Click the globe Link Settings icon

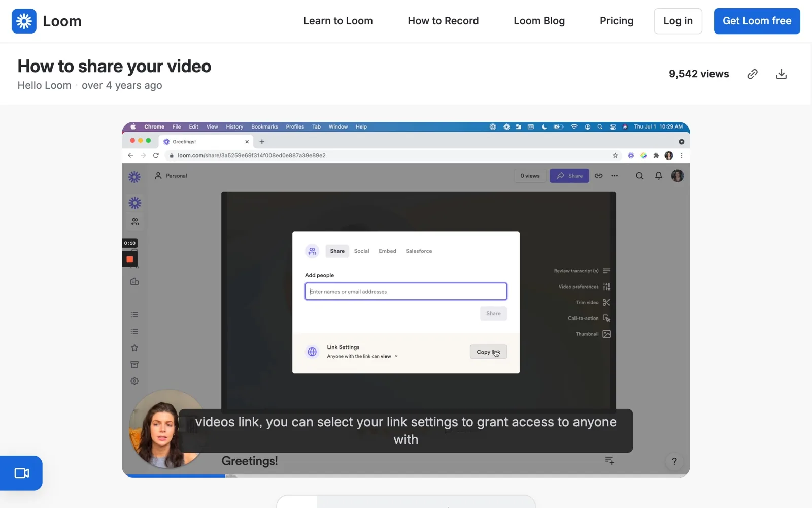click(312, 352)
